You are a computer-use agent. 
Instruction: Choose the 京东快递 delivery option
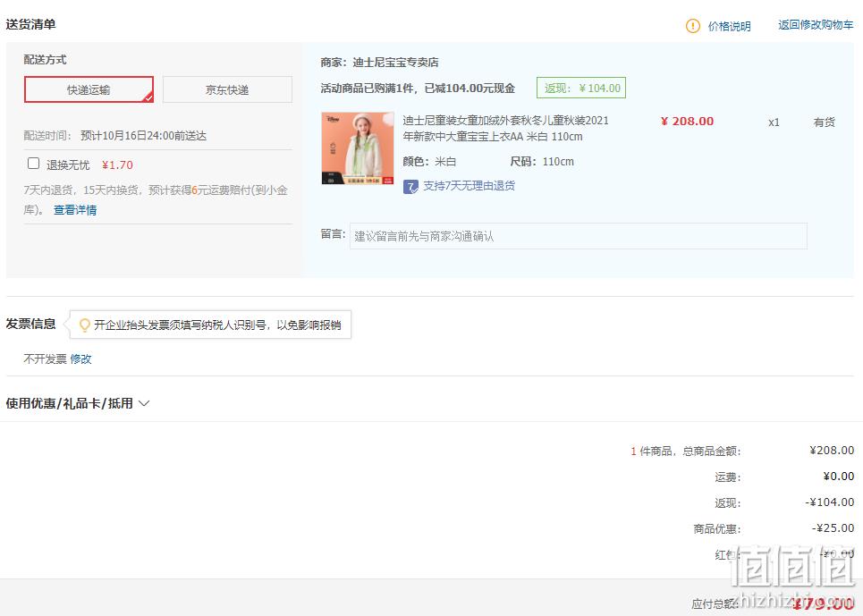[227, 89]
